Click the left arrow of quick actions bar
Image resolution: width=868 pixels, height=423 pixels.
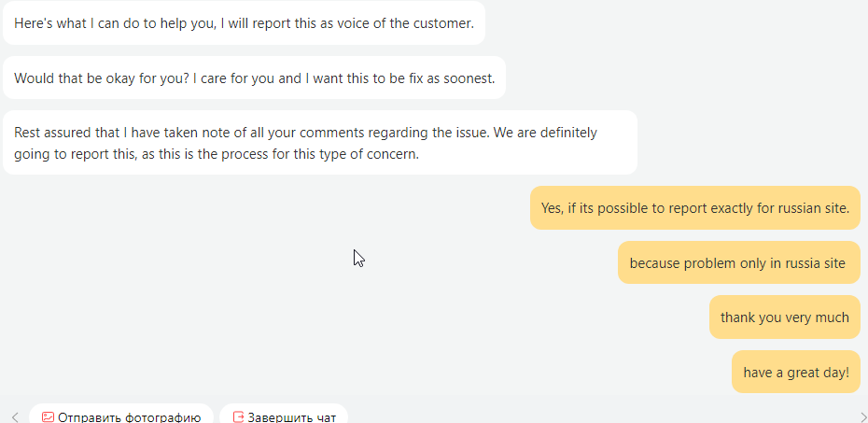(15, 416)
